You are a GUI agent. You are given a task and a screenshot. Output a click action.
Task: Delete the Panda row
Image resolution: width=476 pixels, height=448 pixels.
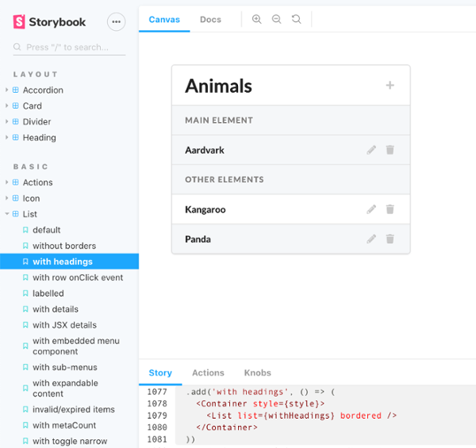point(390,239)
